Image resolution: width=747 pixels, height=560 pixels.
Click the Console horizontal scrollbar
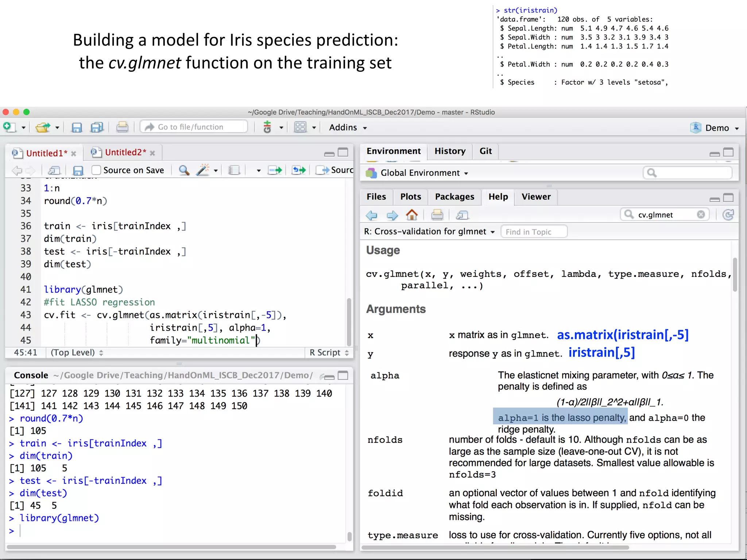pyautogui.click(x=171, y=547)
